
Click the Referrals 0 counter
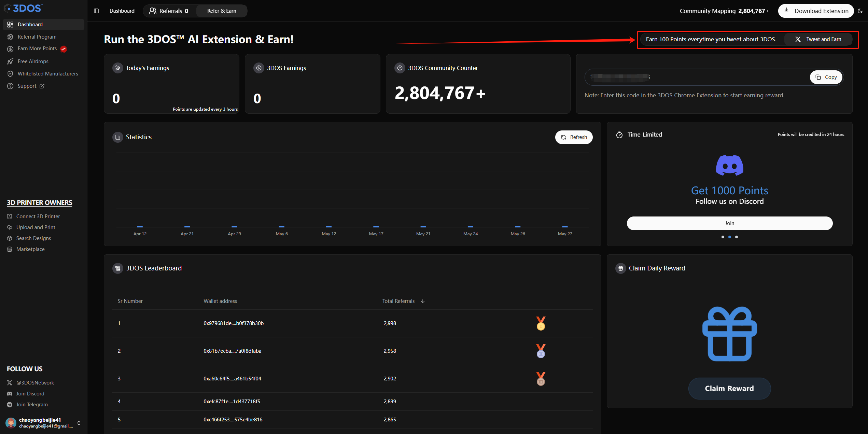[x=169, y=11]
